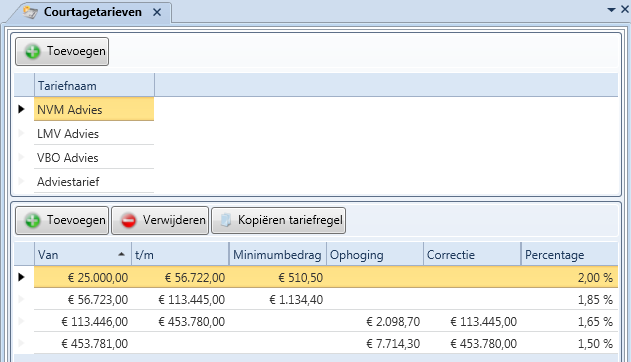Click the Courtagetarieven tab icon
The height and width of the screenshot is (362, 631).
click(x=30, y=12)
